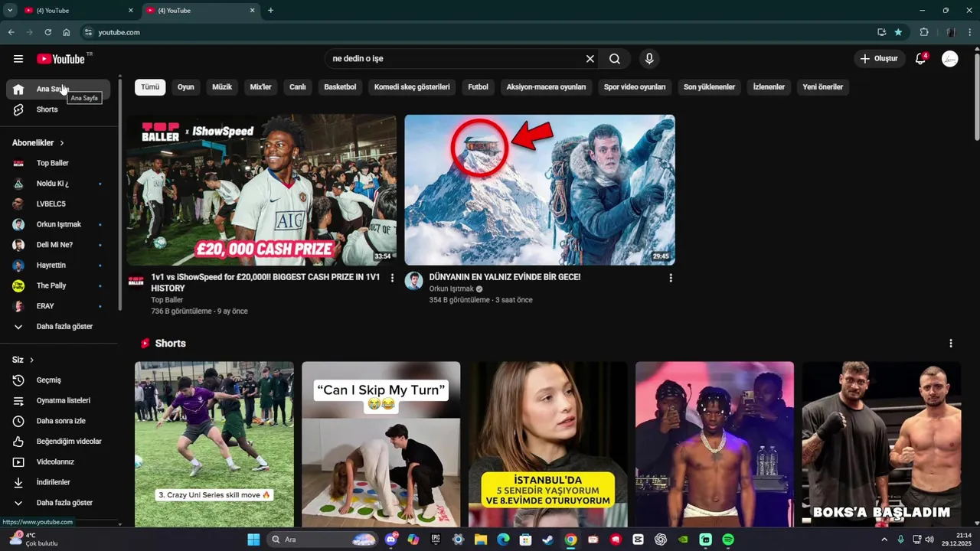Click the browser address bar
The height and width of the screenshot is (551, 980).
(x=482, y=32)
